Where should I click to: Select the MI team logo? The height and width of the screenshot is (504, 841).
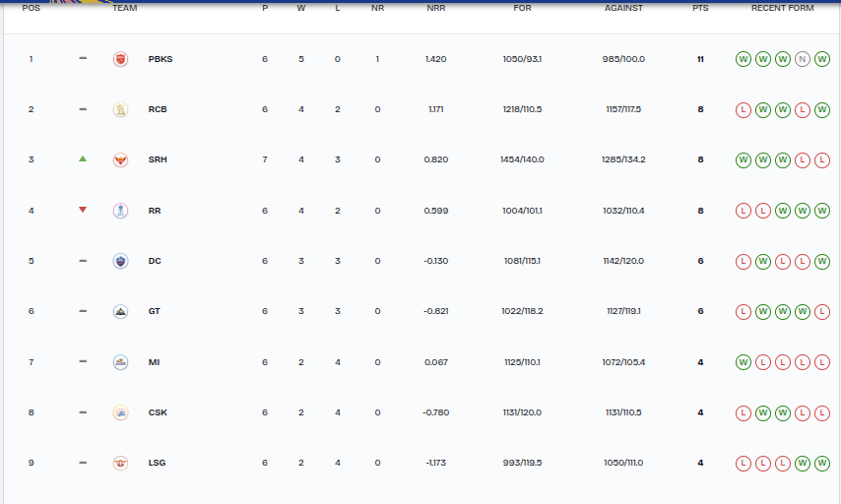coord(120,362)
